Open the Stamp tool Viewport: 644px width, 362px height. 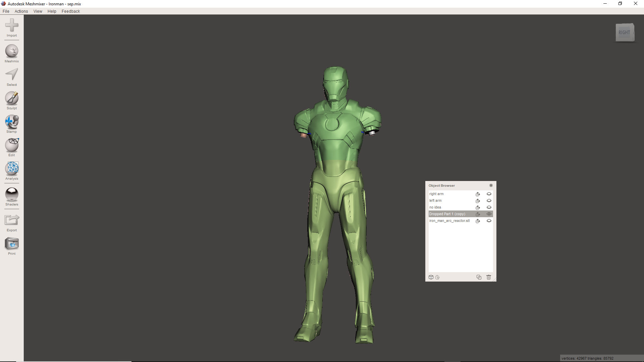click(x=12, y=122)
